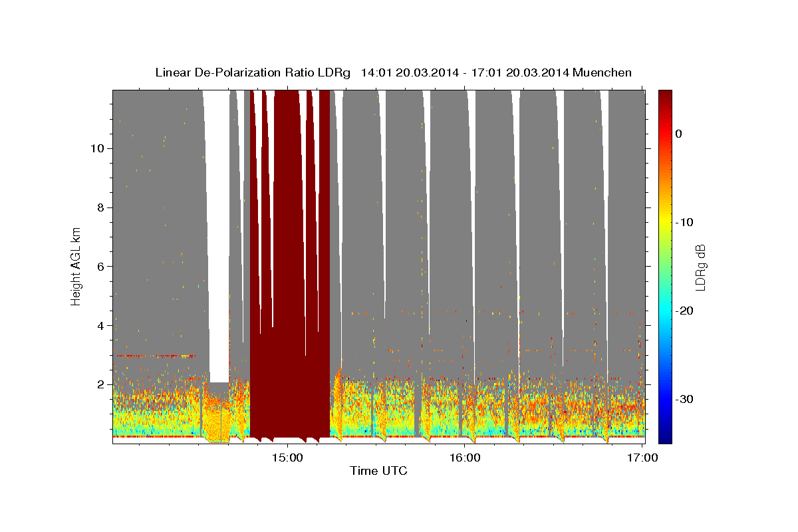Click the 15:00 time tick label
The image size is (798, 532).
(287, 458)
